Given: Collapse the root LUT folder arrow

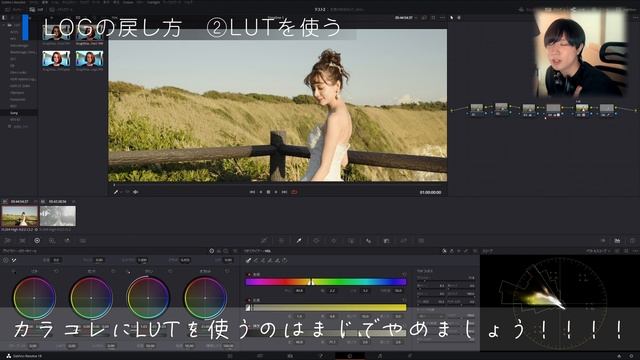Looking at the screenshot, I should pyautogui.click(x=4, y=25).
